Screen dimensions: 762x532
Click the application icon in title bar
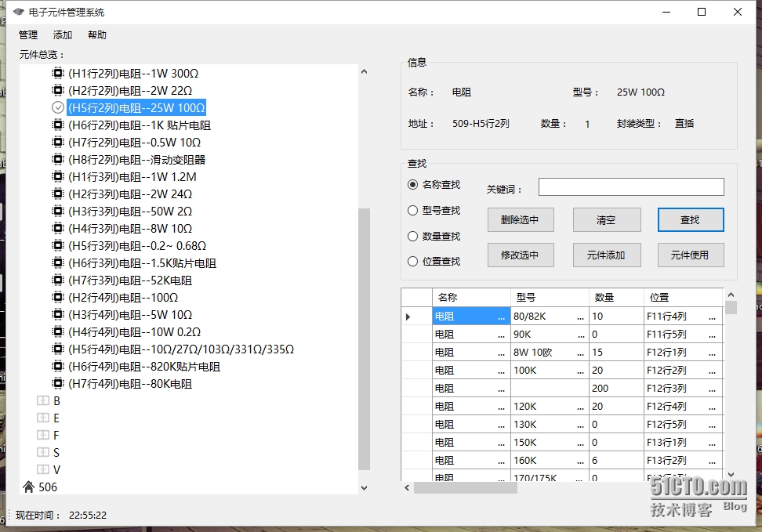coord(19,12)
